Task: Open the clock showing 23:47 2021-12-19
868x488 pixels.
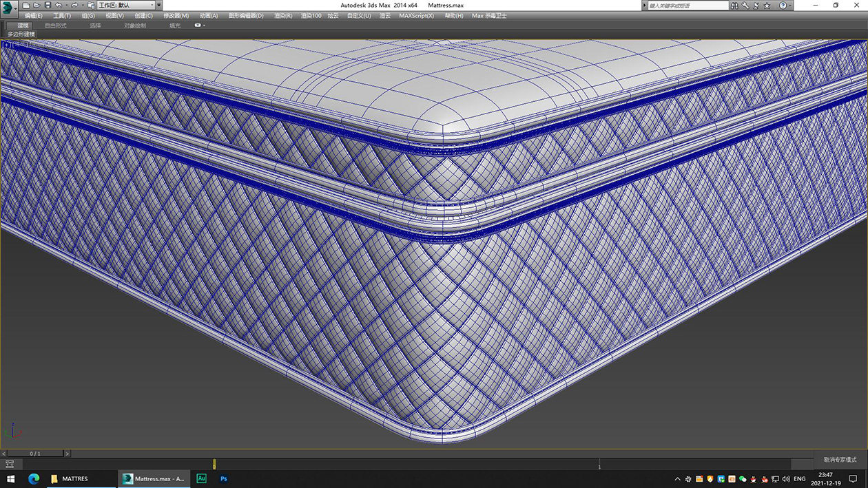Action: 825,479
